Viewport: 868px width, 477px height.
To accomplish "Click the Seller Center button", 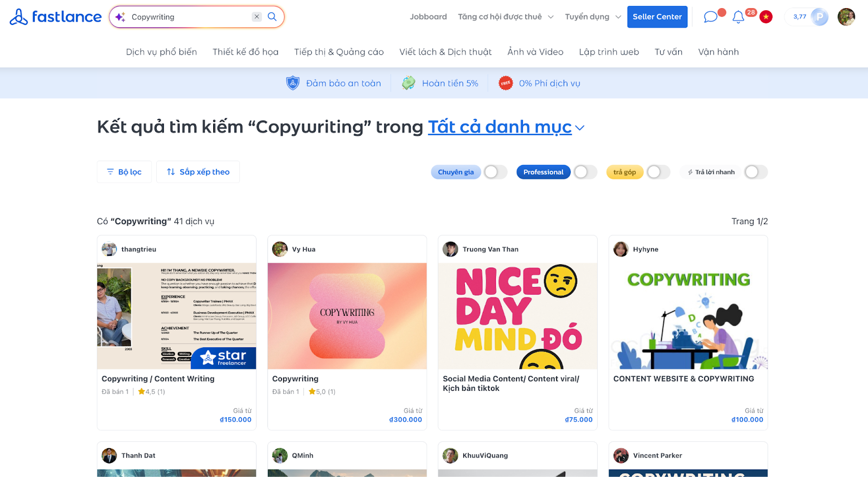I will tap(657, 17).
